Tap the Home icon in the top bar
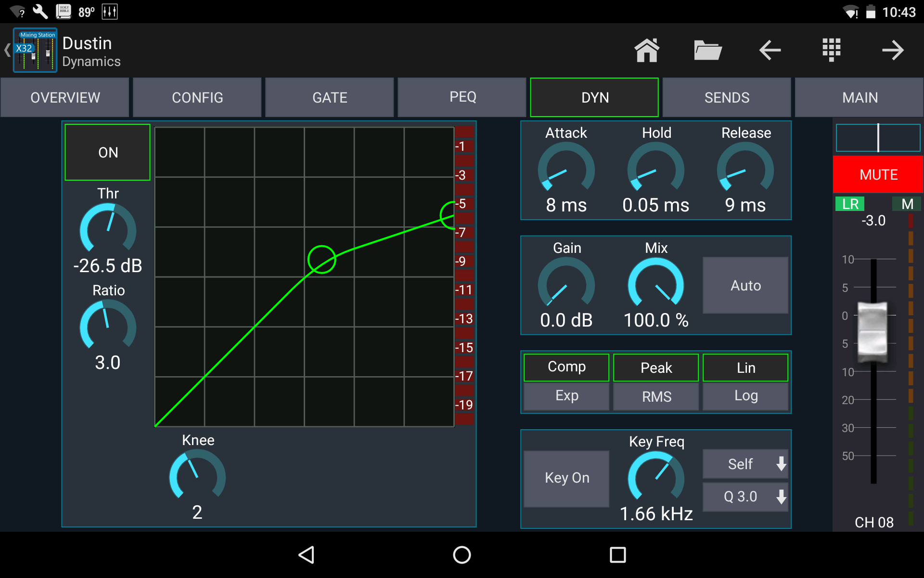The width and height of the screenshot is (924, 578). point(646,50)
